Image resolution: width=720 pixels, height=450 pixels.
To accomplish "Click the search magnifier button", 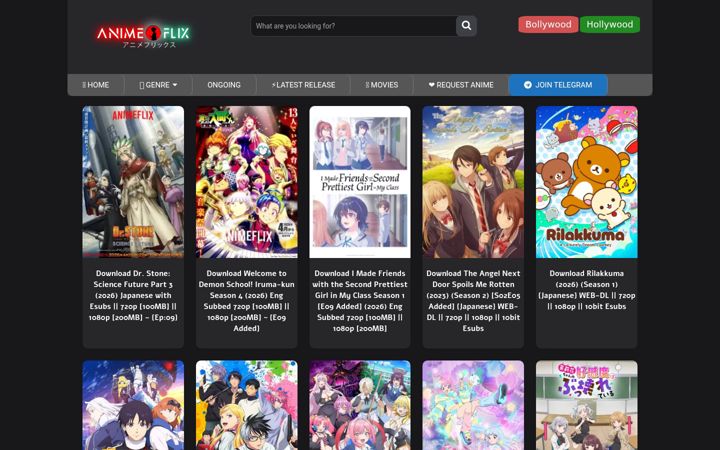I will pos(466,26).
